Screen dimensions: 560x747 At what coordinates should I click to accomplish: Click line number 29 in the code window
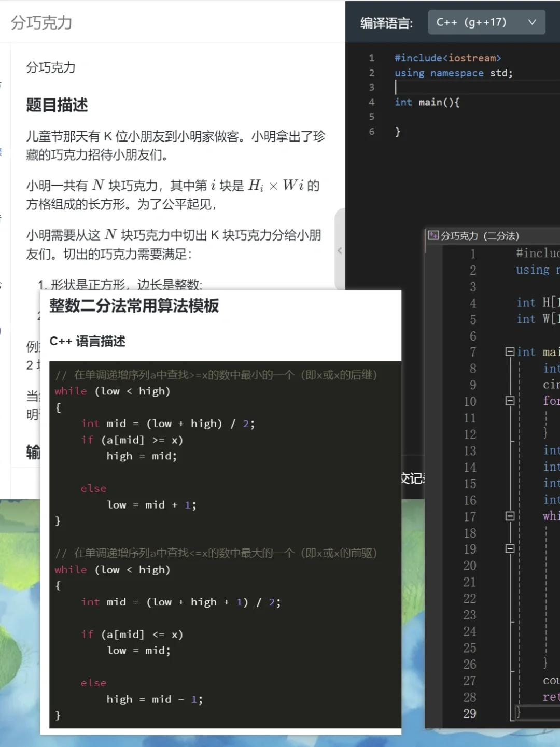[x=469, y=714]
